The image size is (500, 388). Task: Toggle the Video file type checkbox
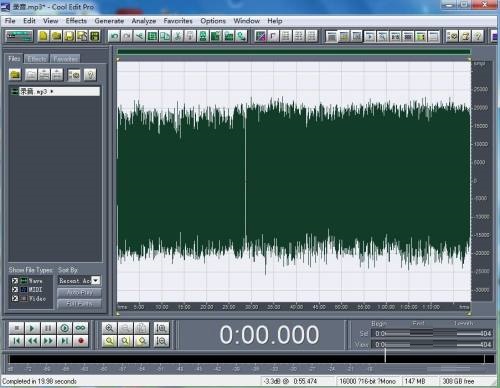[15, 299]
